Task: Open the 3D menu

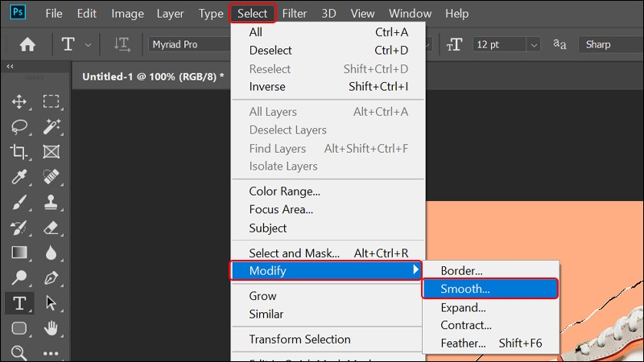Action: pyautogui.click(x=328, y=14)
